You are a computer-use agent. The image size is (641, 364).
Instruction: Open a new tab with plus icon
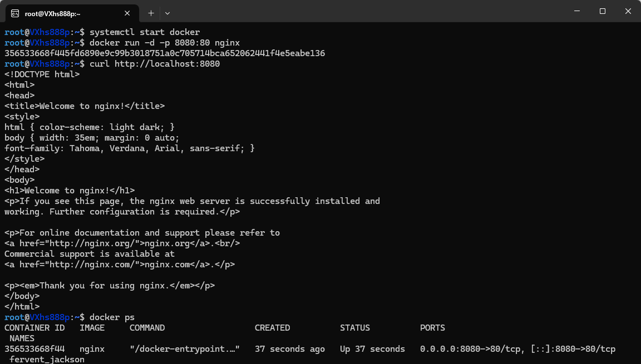click(151, 13)
